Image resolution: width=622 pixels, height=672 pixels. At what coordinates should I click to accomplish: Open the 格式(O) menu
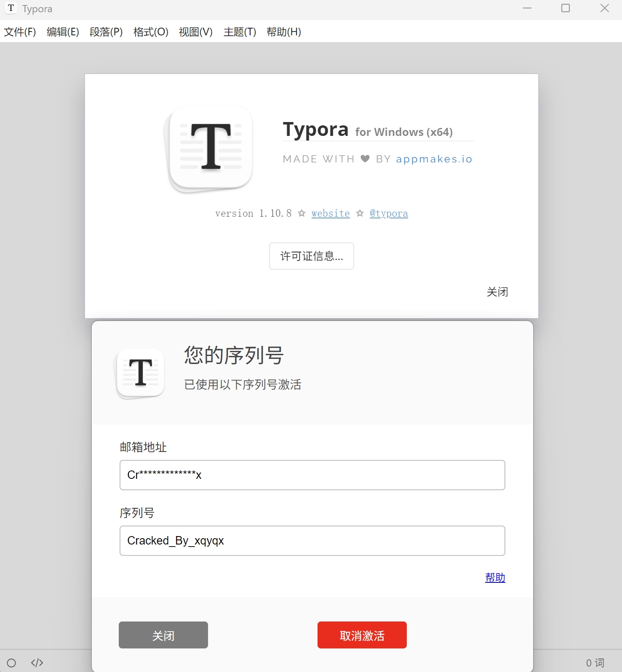[x=151, y=32]
